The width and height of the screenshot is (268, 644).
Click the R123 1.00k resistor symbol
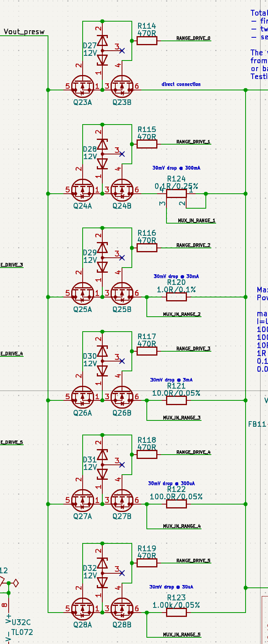(x=176, y=613)
